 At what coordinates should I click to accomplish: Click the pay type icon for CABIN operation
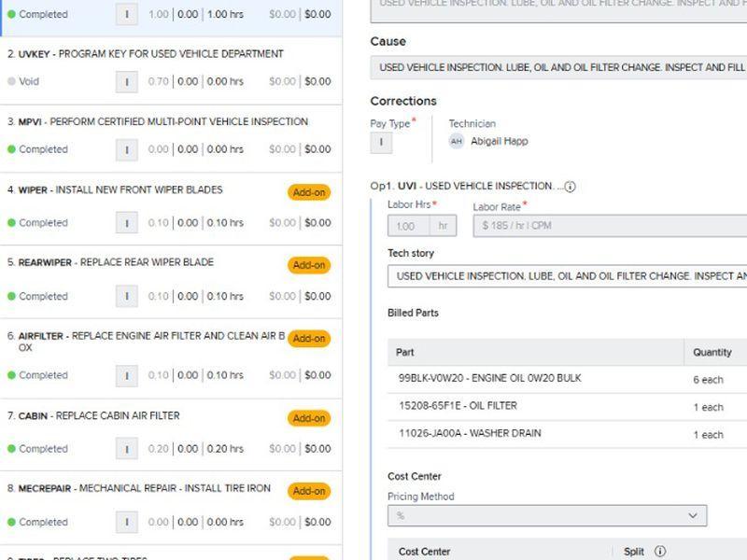tap(127, 449)
